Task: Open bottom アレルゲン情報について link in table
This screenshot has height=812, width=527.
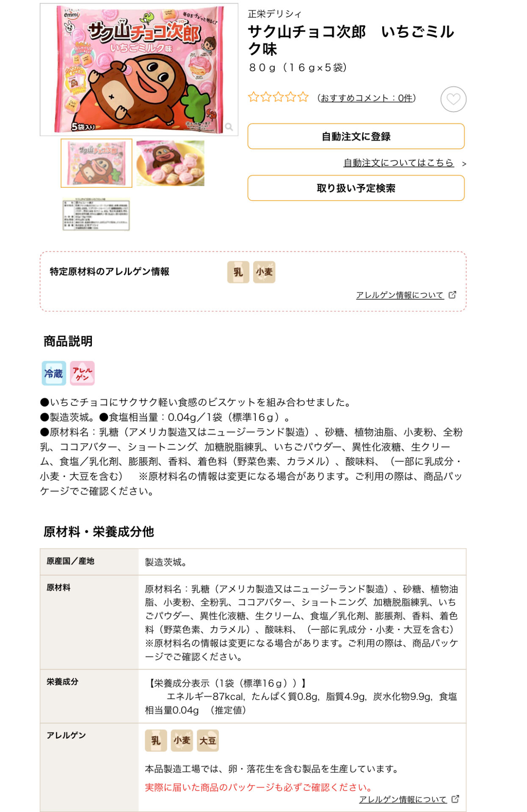Action: 403,799
